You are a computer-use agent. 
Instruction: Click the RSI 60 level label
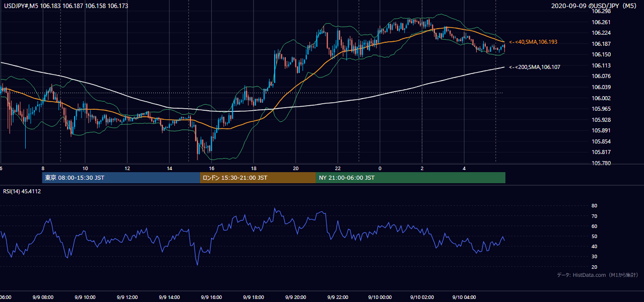594,226
